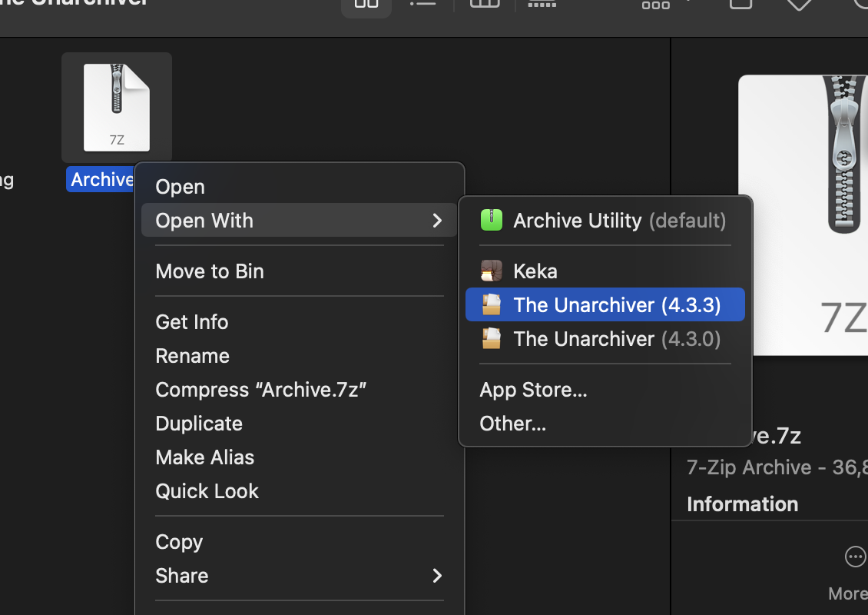Click the More label in preview pane
Image resolution: width=868 pixels, height=615 pixels.
pyautogui.click(x=848, y=593)
